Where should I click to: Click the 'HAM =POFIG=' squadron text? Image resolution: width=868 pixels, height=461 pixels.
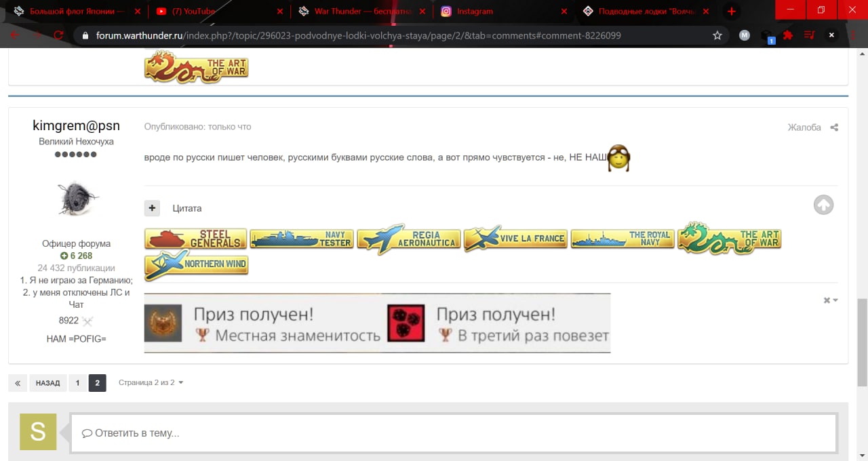[76, 338]
